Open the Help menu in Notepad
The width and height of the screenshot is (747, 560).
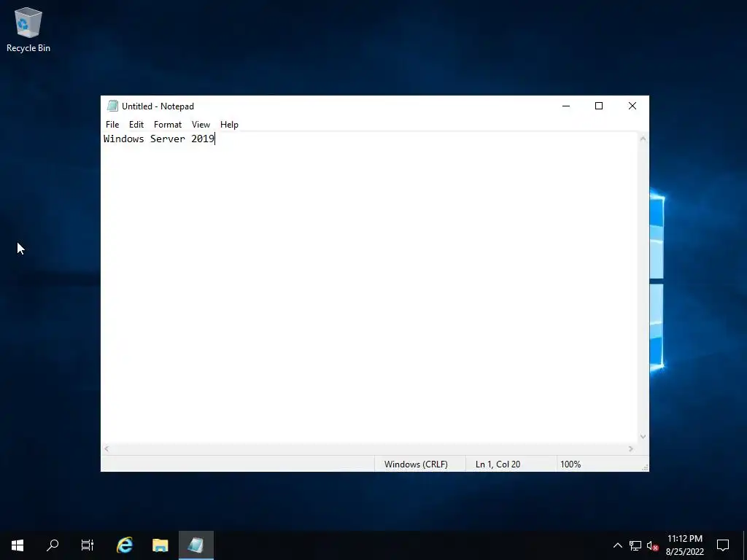[229, 124]
